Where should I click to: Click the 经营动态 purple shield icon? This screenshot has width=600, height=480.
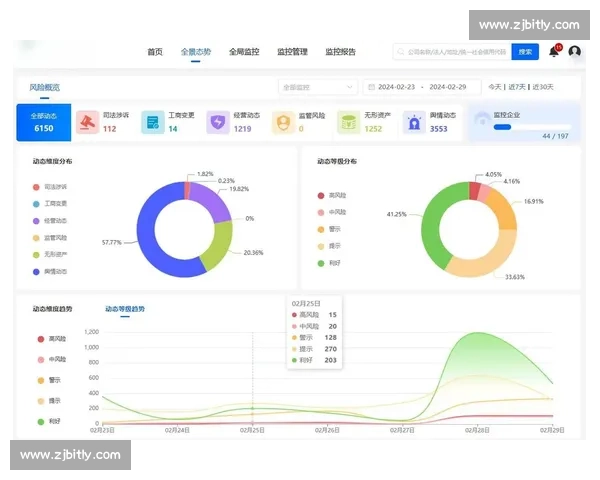click(217, 122)
